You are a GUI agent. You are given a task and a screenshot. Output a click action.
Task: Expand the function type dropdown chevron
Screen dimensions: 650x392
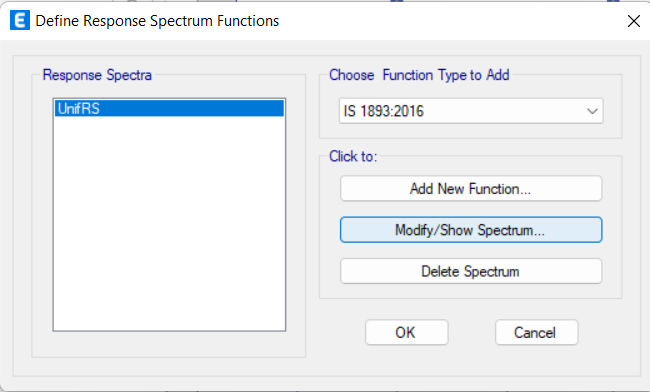pos(592,111)
